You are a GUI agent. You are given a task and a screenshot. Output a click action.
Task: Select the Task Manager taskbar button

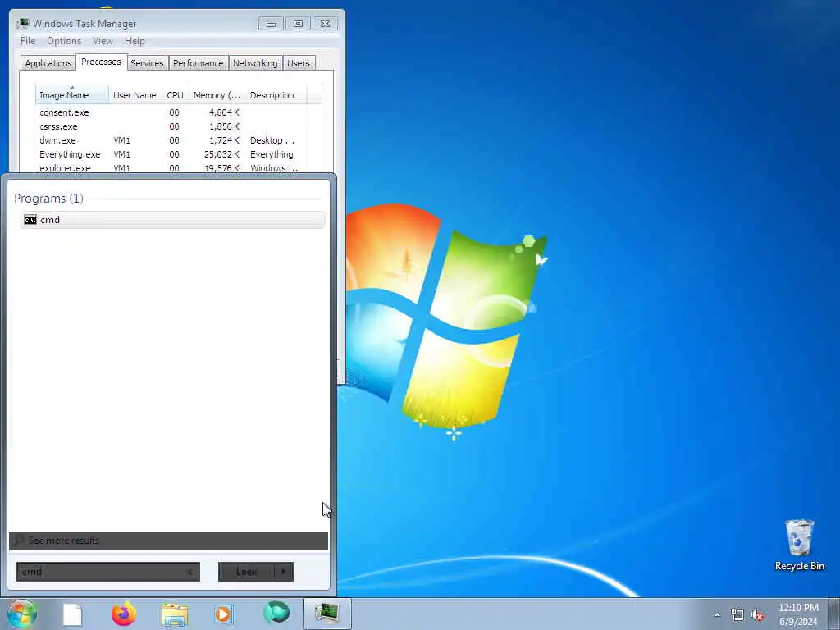pos(326,614)
